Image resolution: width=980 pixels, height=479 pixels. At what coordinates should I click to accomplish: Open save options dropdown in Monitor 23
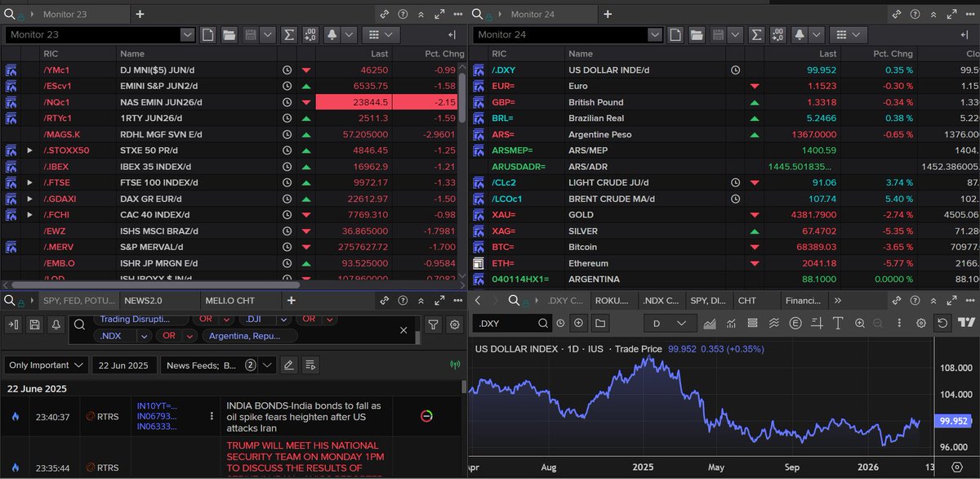[x=269, y=35]
